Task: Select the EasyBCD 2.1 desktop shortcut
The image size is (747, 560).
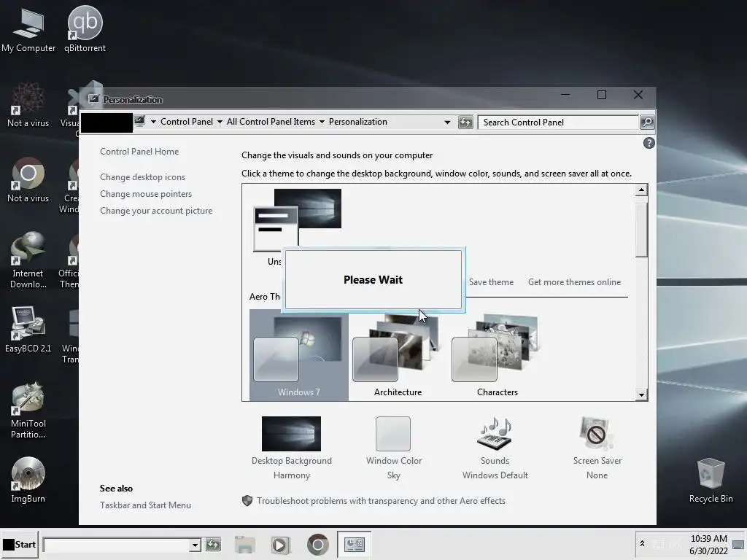Action: click(x=28, y=330)
